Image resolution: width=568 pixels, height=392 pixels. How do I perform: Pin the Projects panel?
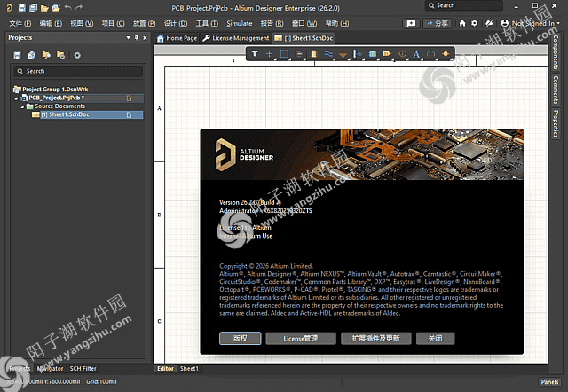[x=137, y=37]
